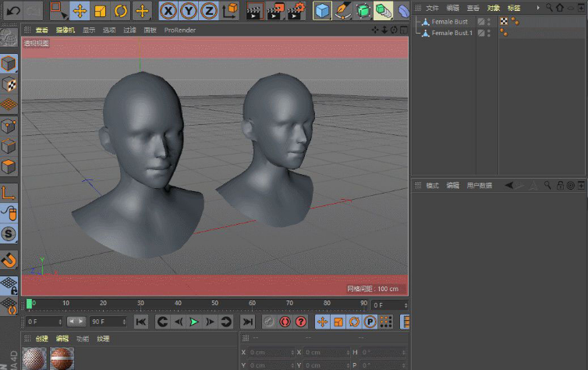Toggle the X axis lock
Image resolution: width=588 pixels, height=370 pixels.
[x=169, y=11]
